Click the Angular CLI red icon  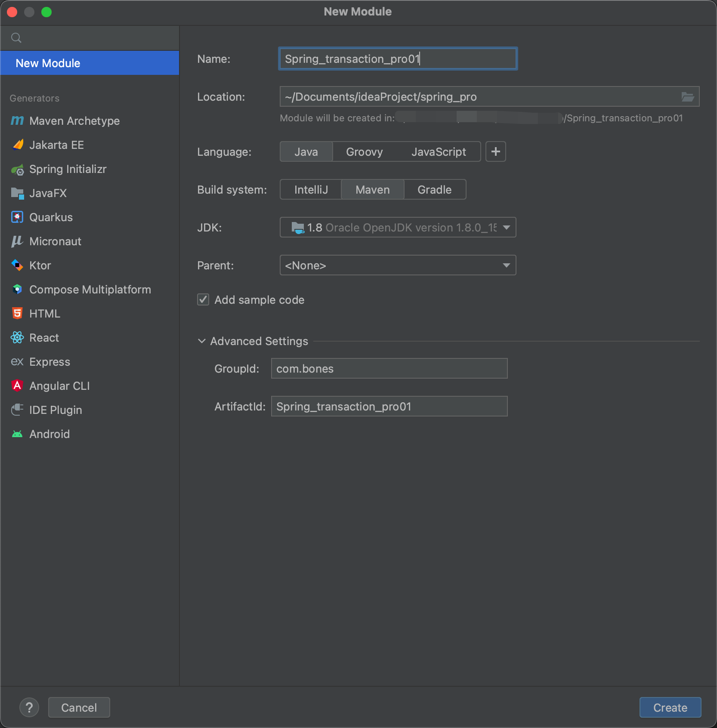click(17, 386)
